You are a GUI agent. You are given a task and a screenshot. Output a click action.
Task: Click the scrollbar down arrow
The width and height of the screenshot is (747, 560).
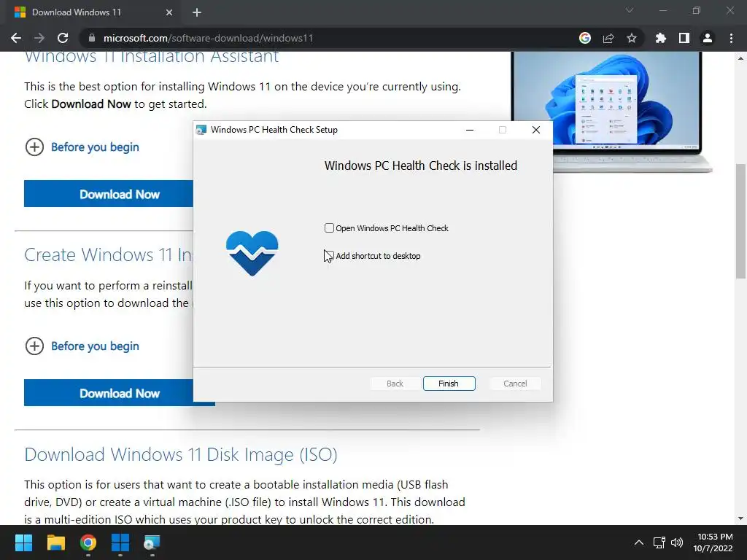(x=740, y=518)
